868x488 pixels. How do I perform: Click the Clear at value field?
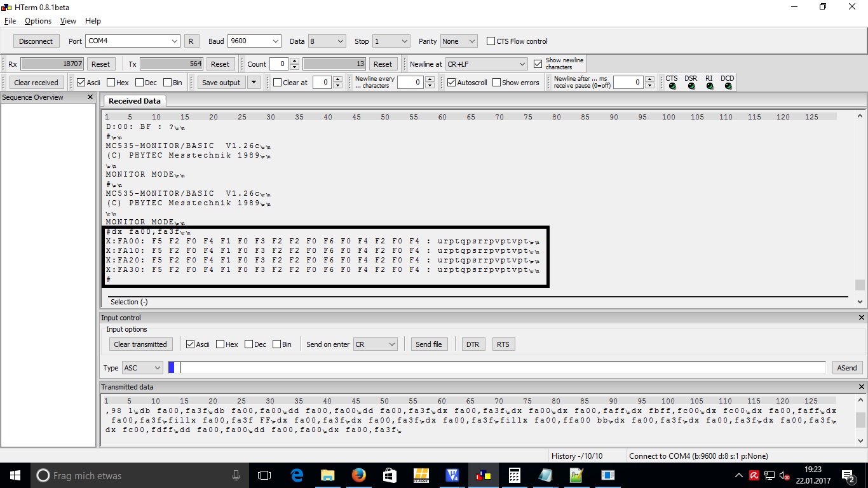(322, 83)
